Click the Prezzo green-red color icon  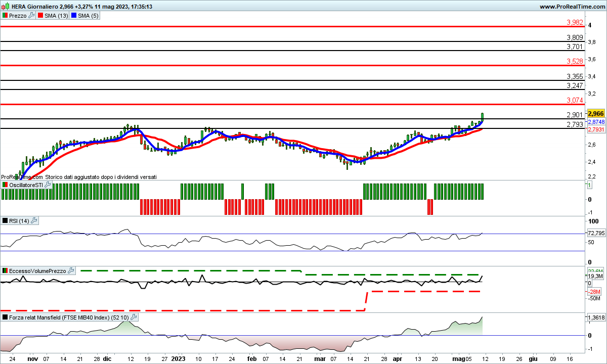point(5,16)
